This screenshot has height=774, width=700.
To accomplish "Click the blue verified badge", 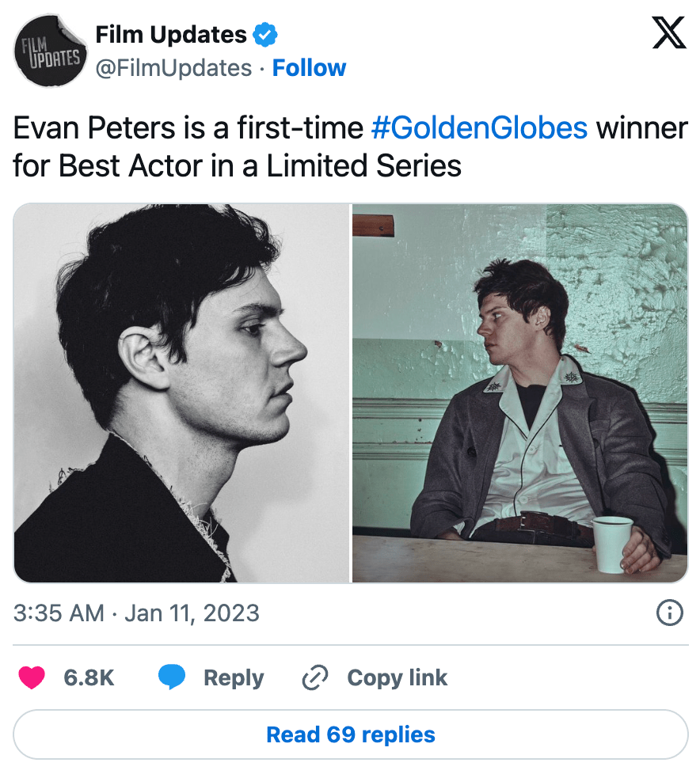I will (265, 35).
